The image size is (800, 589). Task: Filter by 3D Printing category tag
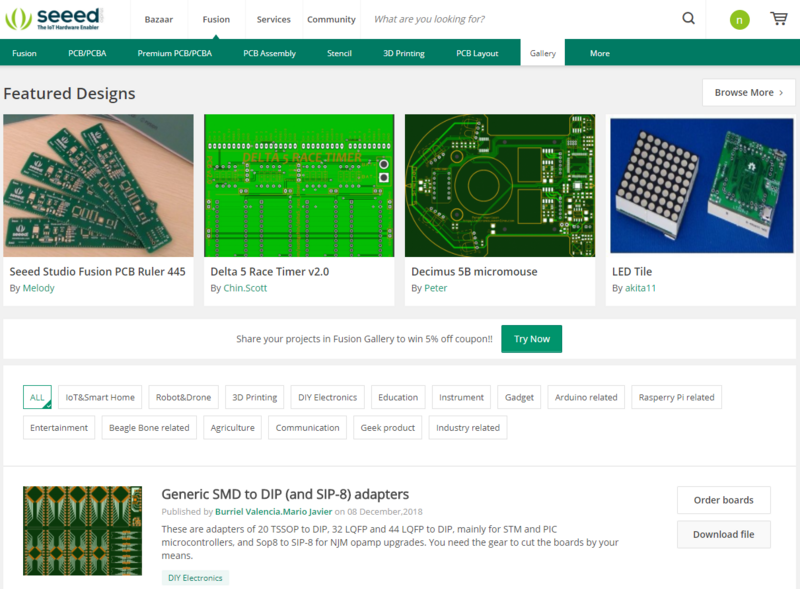255,397
